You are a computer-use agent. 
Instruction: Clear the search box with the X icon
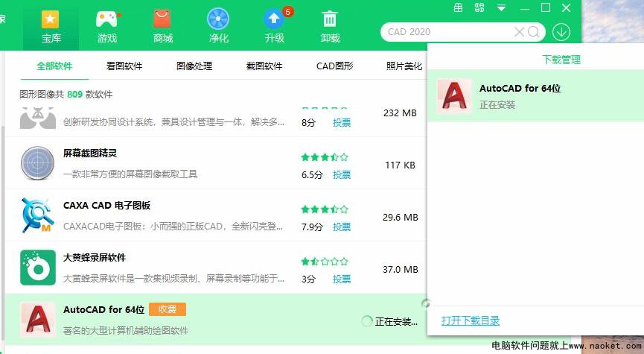(519, 31)
